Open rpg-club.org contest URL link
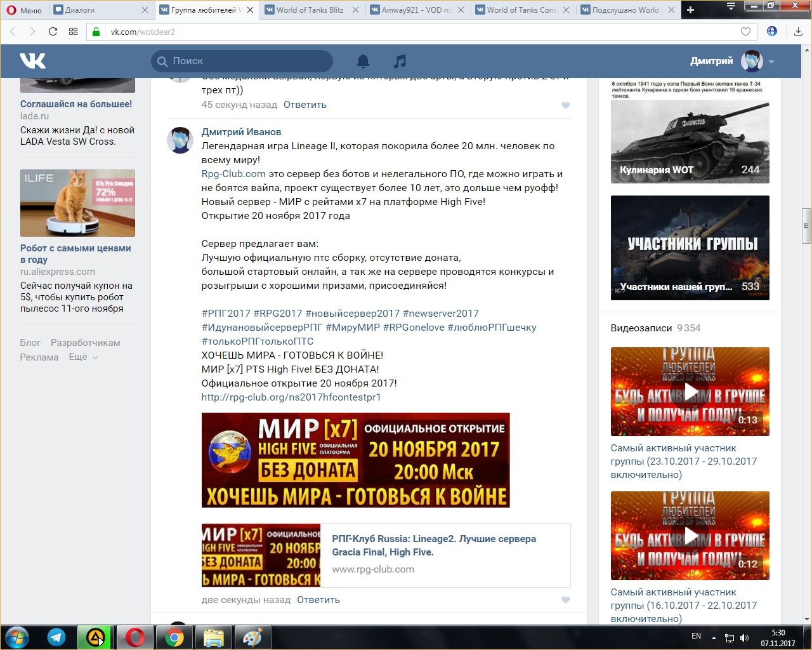Screen dimensions: 812x650 coord(291,397)
